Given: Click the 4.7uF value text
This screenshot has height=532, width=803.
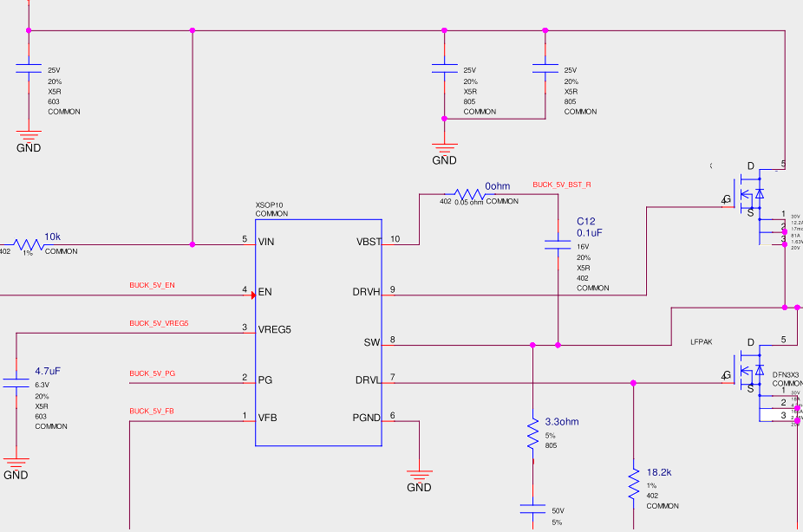Looking at the screenshot, I should (49, 372).
